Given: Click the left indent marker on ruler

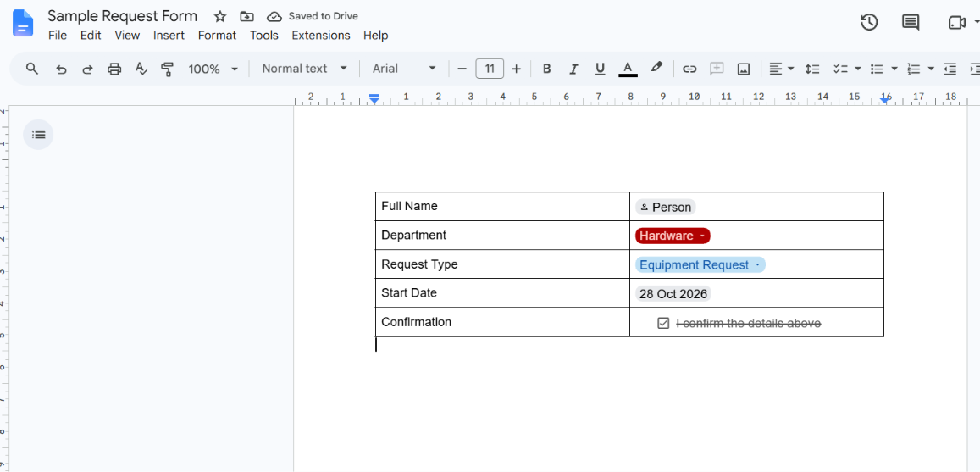Looking at the screenshot, I should coord(374,99).
